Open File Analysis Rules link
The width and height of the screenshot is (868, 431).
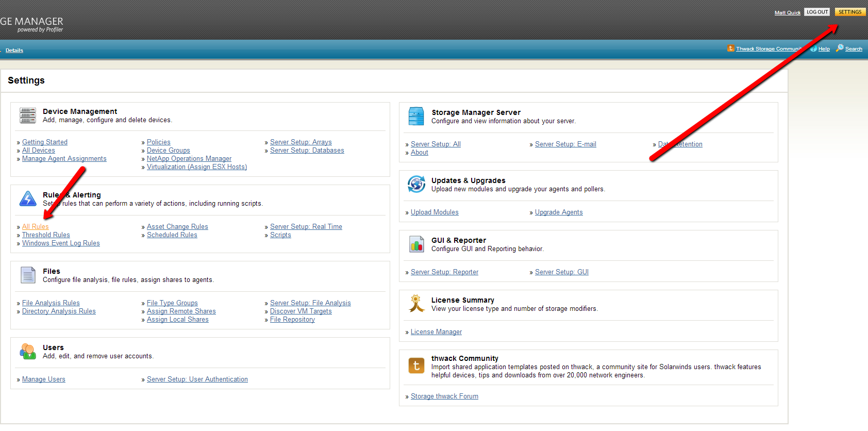tap(51, 303)
